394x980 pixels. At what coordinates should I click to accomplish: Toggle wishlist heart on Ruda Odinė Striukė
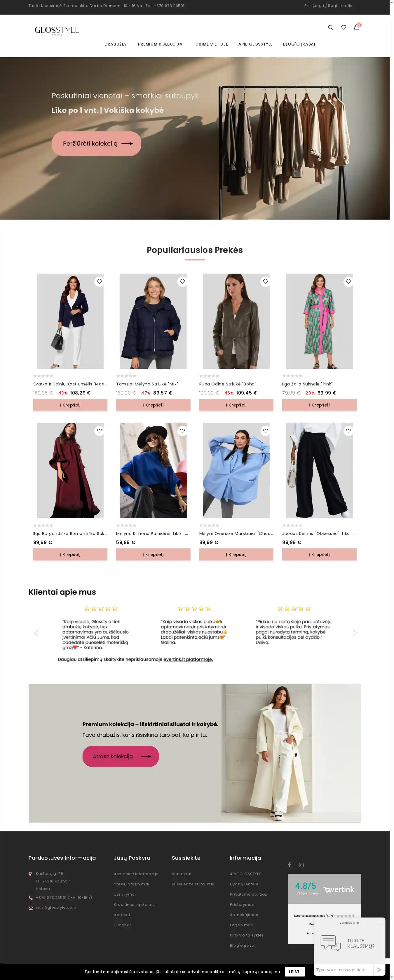pyautogui.click(x=266, y=282)
